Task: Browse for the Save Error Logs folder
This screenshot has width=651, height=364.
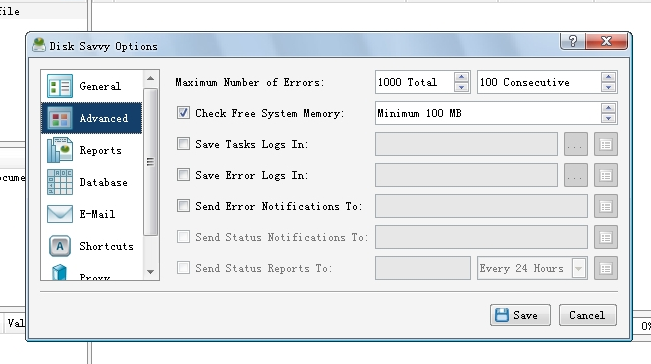Action: pyautogui.click(x=576, y=175)
